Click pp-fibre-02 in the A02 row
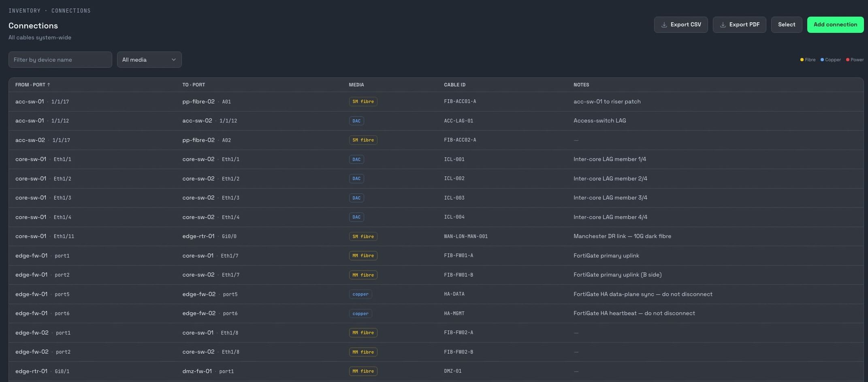868x382 pixels. (198, 140)
